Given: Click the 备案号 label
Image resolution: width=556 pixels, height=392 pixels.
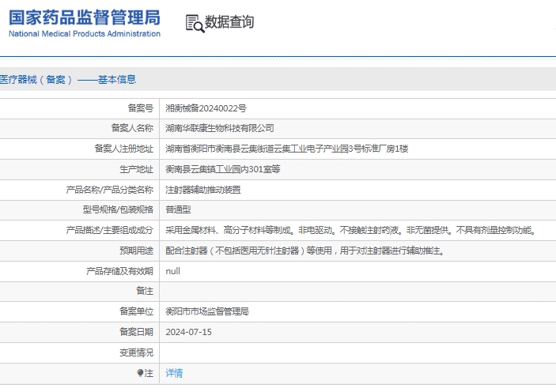Looking at the screenshot, I should tap(141, 108).
